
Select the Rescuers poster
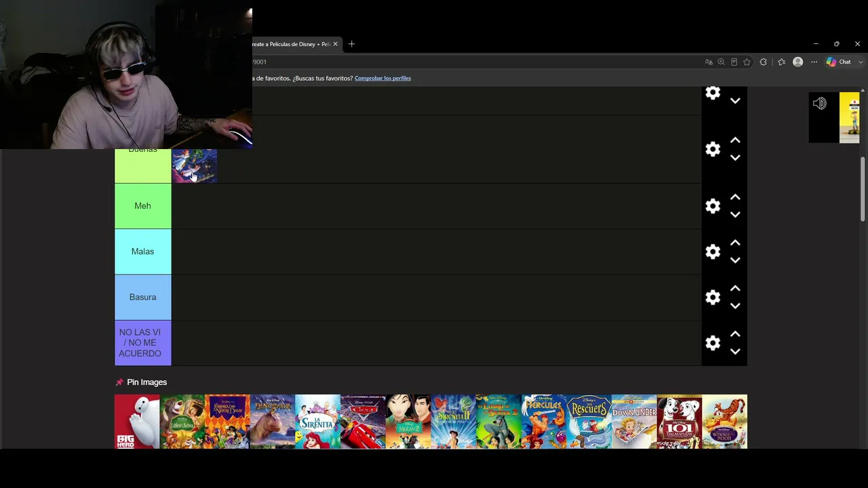click(589, 422)
